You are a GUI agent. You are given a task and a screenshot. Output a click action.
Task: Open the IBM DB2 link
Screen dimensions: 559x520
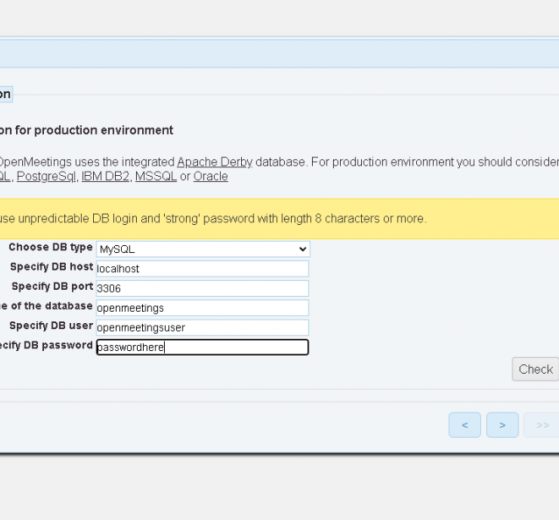click(x=106, y=176)
